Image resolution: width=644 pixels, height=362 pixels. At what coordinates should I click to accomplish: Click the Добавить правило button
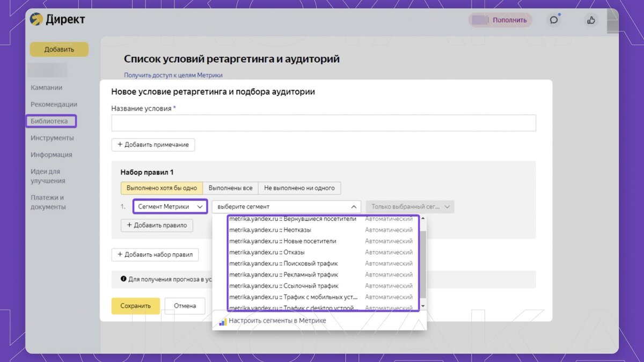[x=157, y=225]
